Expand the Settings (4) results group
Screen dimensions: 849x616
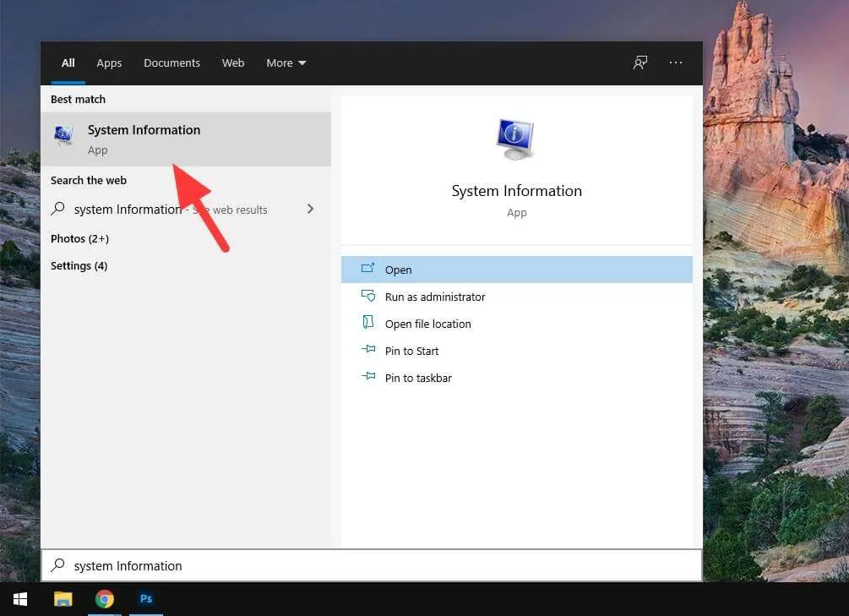(79, 265)
